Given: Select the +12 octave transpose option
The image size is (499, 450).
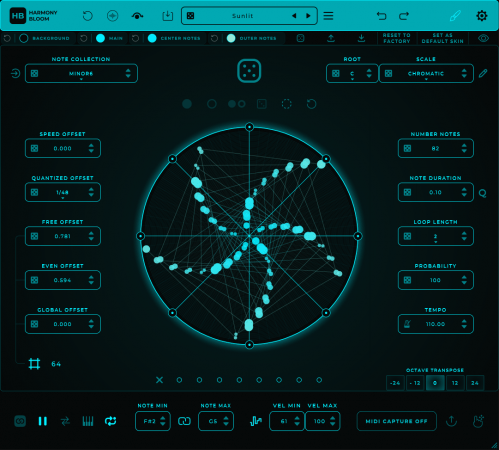Looking at the screenshot, I should coord(455,383).
